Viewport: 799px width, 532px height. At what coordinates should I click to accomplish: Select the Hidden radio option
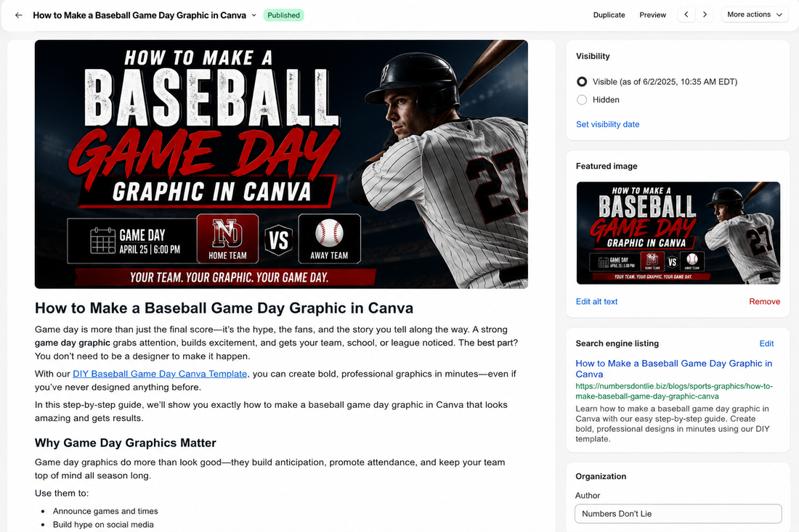coord(582,99)
